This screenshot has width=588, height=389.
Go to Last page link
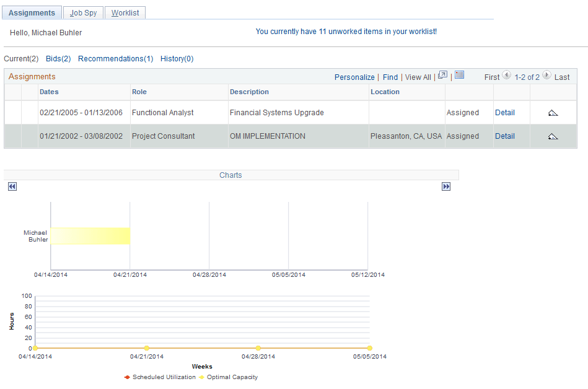tap(562, 77)
